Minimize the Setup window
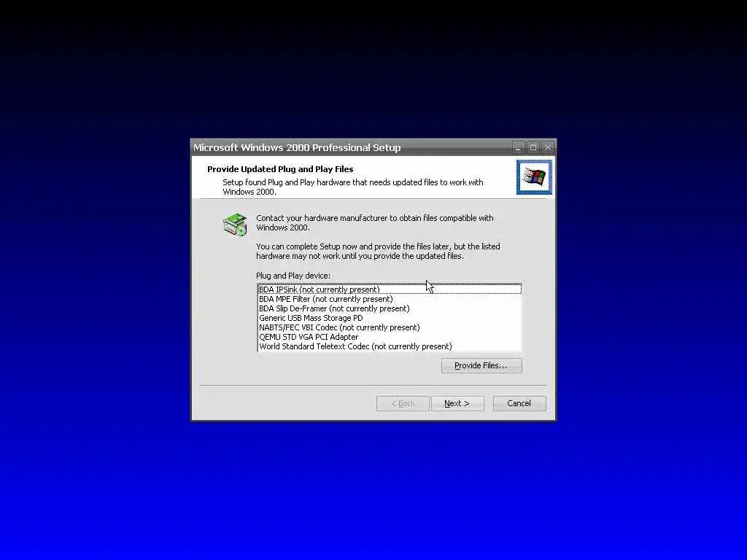This screenshot has width=747, height=560. [519, 147]
